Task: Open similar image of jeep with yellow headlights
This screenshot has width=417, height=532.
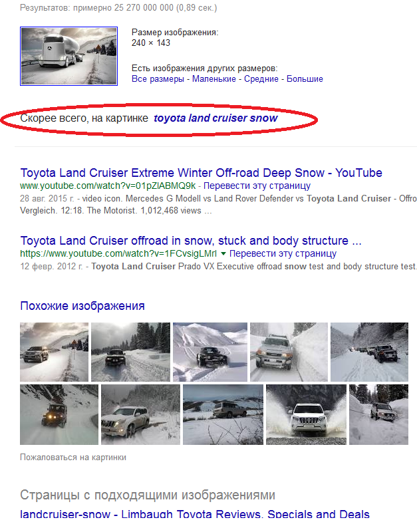Action: [59, 414]
